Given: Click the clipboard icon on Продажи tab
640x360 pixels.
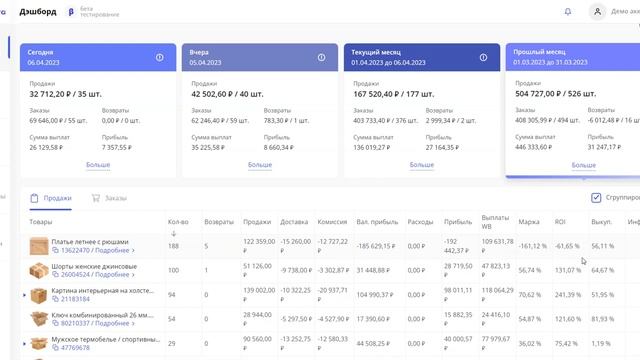Looking at the screenshot, I should (x=34, y=198).
